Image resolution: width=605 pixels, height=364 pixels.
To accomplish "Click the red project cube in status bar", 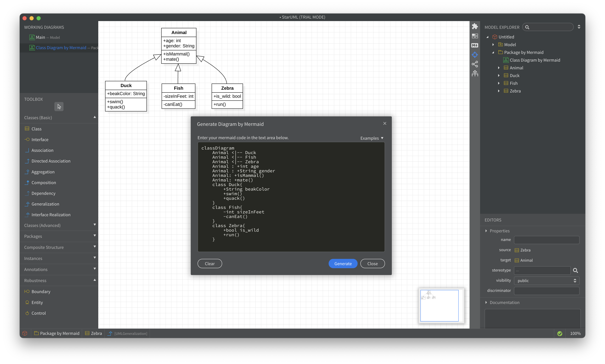I will [x=25, y=333].
